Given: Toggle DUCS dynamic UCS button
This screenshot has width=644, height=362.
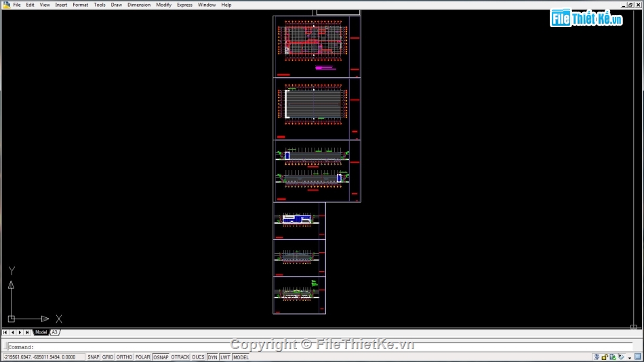Looking at the screenshot, I should [198, 357].
